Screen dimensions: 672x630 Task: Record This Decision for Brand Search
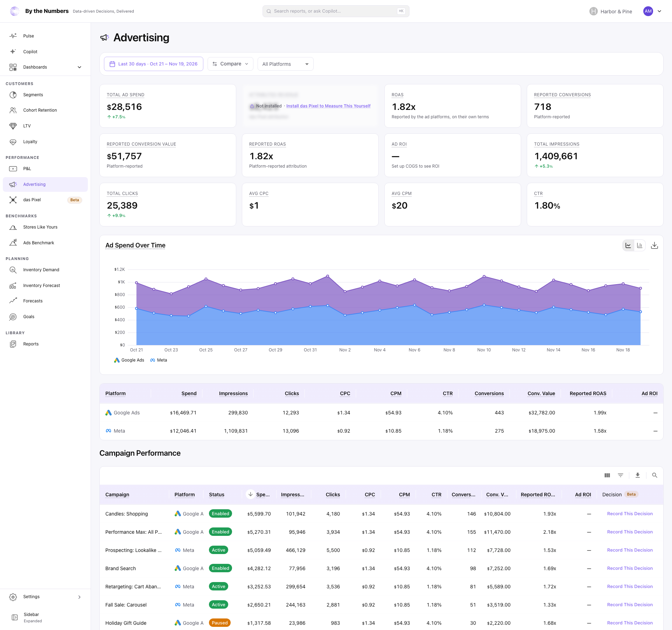click(630, 568)
